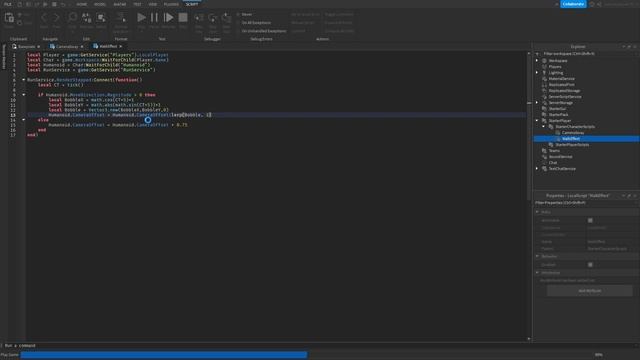
Task: Select StarterPack in Explorer
Action: pyautogui.click(x=558, y=115)
